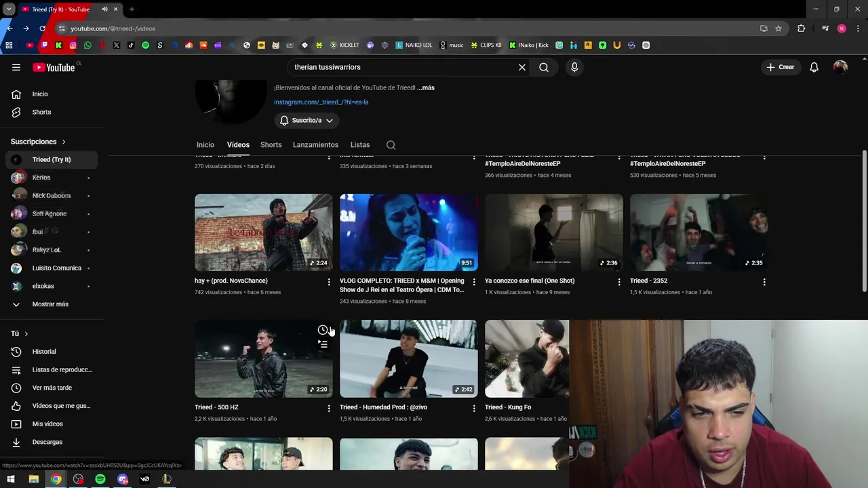
Task: Open the Suscrito/a subscription dropdown
Action: click(x=307, y=121)
